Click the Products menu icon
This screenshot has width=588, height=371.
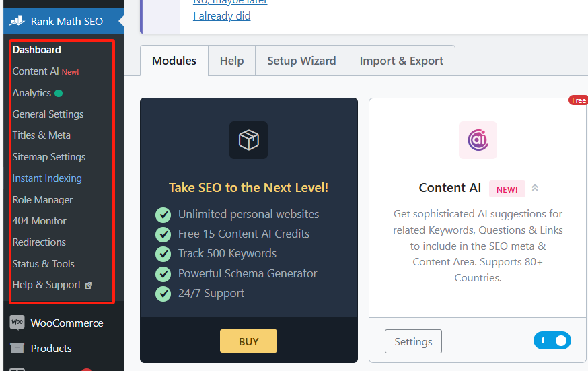pyautogui.click(x=17, y=348)
